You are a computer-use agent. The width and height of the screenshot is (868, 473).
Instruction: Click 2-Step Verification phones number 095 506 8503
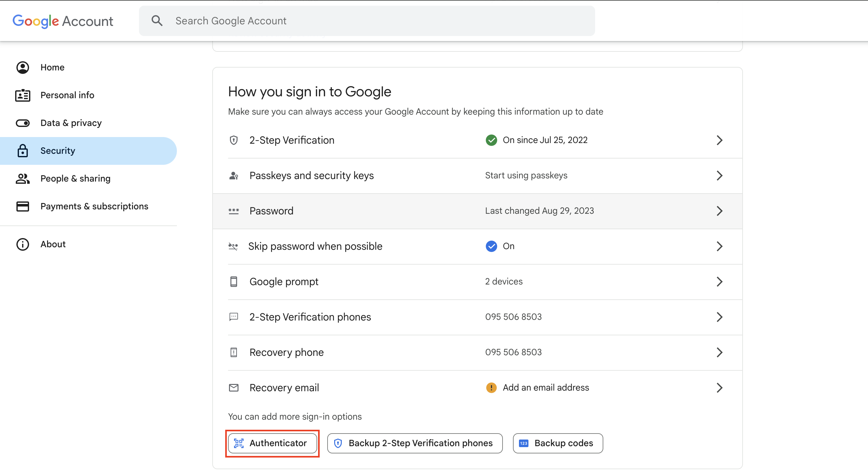click(x=513, y=317)
